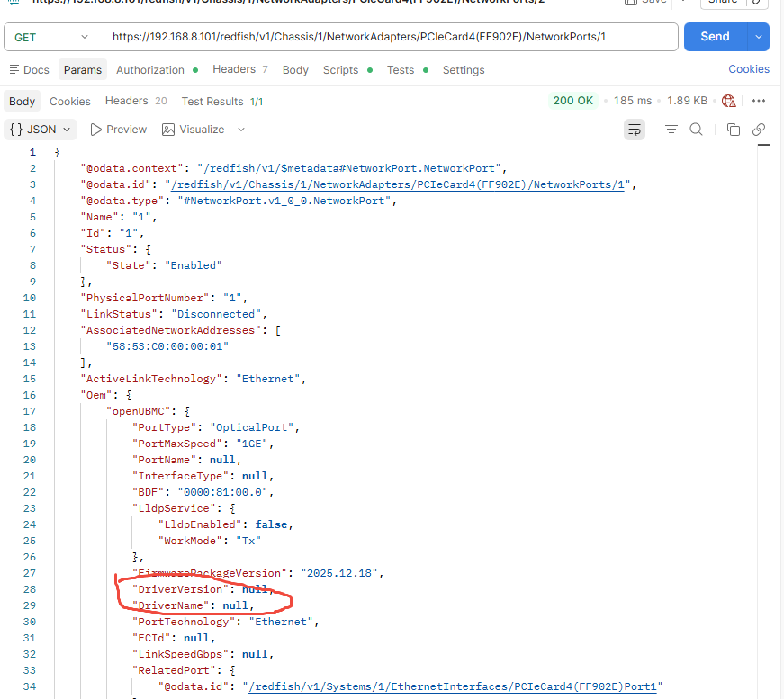
Task: Click the "DriverName" key
Action: (170, 605)
